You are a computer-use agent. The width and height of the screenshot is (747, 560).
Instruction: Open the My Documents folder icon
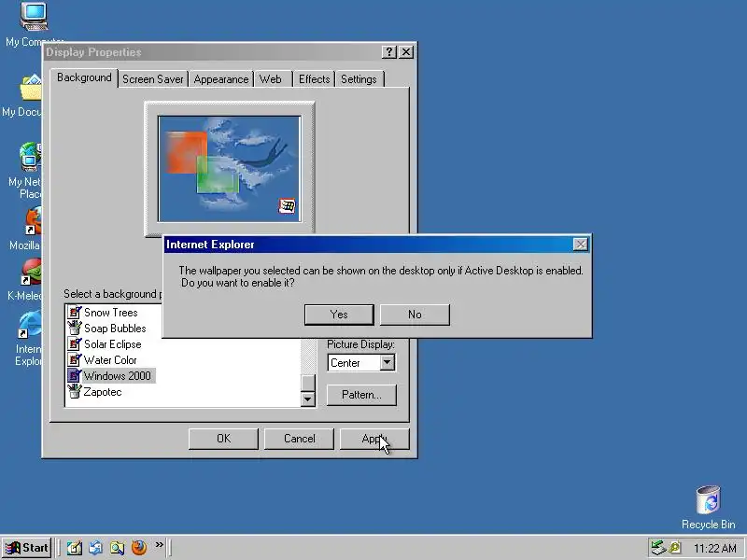[x=31, y=88]
